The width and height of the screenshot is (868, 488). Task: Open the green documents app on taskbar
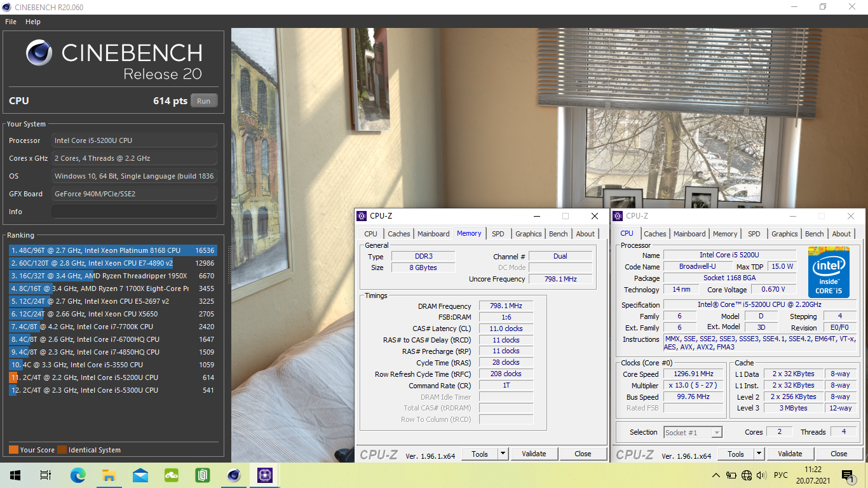(x=202, y=475)
